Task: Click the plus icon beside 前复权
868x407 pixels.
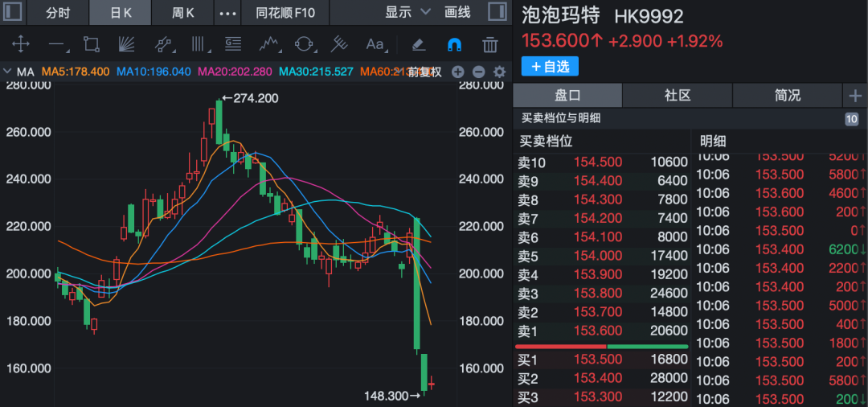Action: [458, 72]
